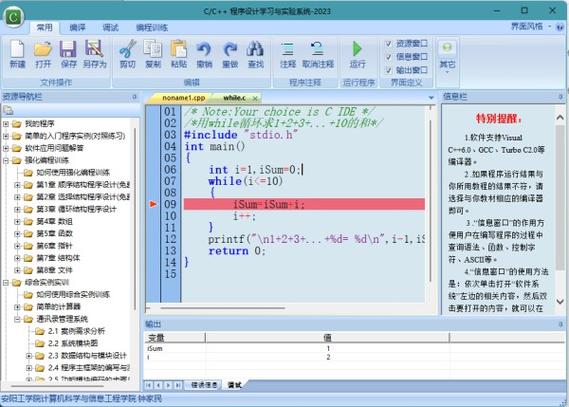The image size is (569, 407).
Task: Create a new file with 新建 icon
Action: pos(17,54)
